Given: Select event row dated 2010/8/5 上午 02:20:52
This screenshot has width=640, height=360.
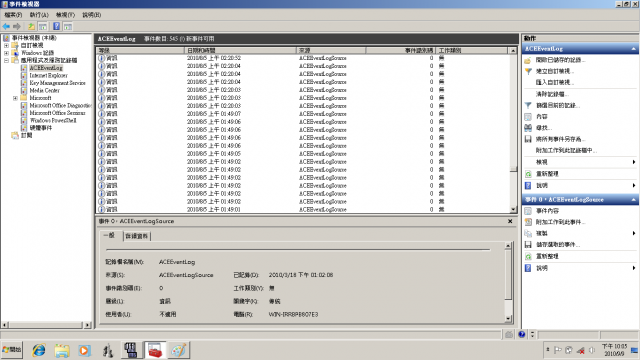Looking at the screenshot, I should tap(303, 58).
